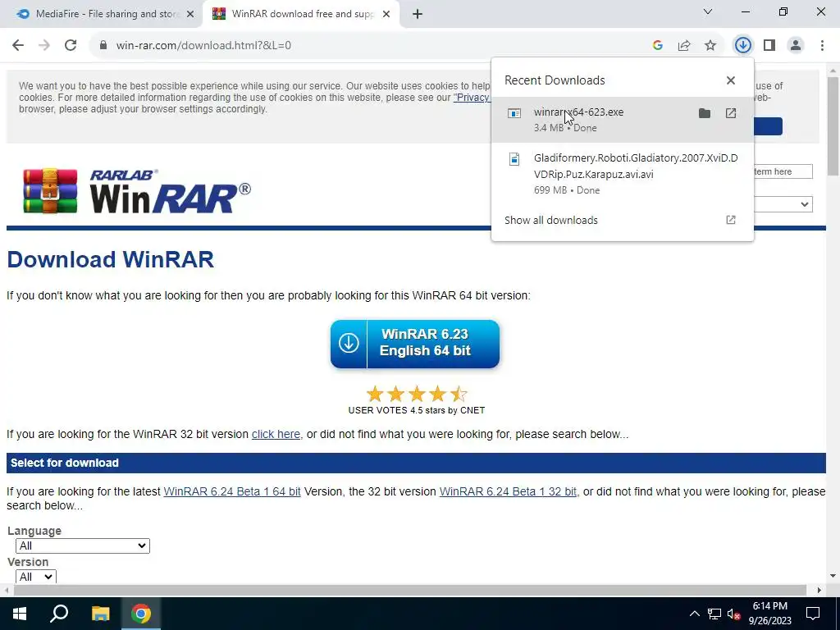The height and width of the screenshot is (630, 840).
Task: Click the Google icon in the address bar
Action: [658, 46]
